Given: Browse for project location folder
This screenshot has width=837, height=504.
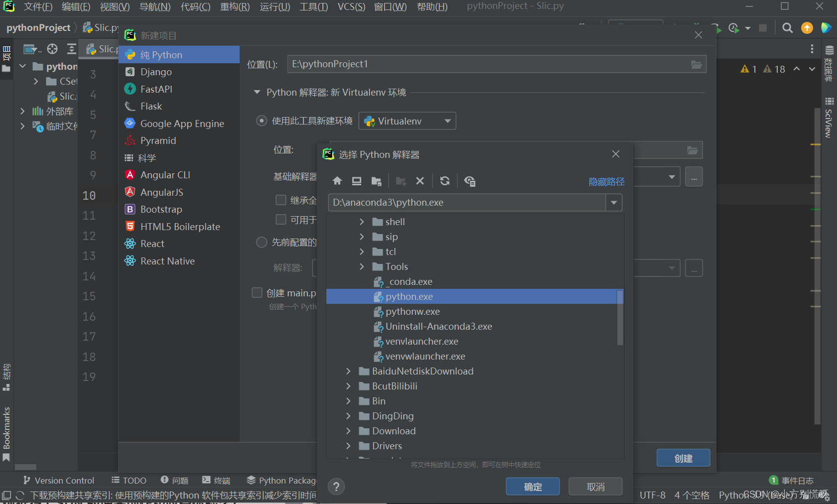Looking at the screenshot, I should 696,64.
